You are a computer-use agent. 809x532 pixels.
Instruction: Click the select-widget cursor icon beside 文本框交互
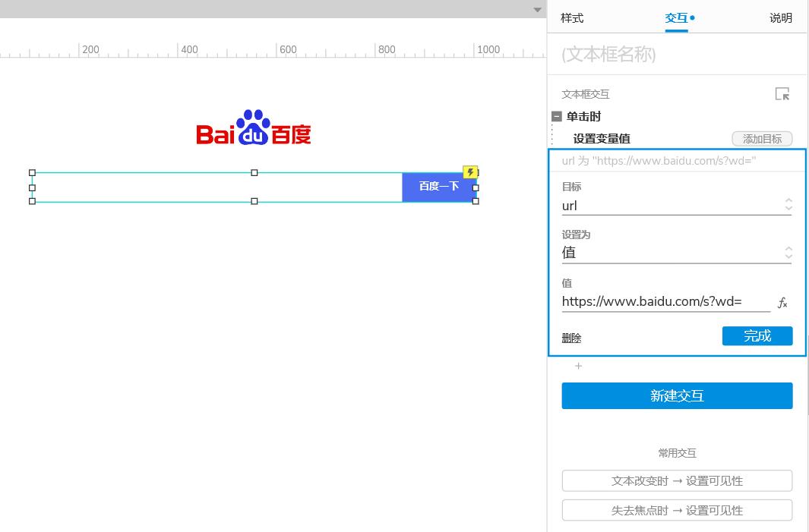[x=782, y=94]
